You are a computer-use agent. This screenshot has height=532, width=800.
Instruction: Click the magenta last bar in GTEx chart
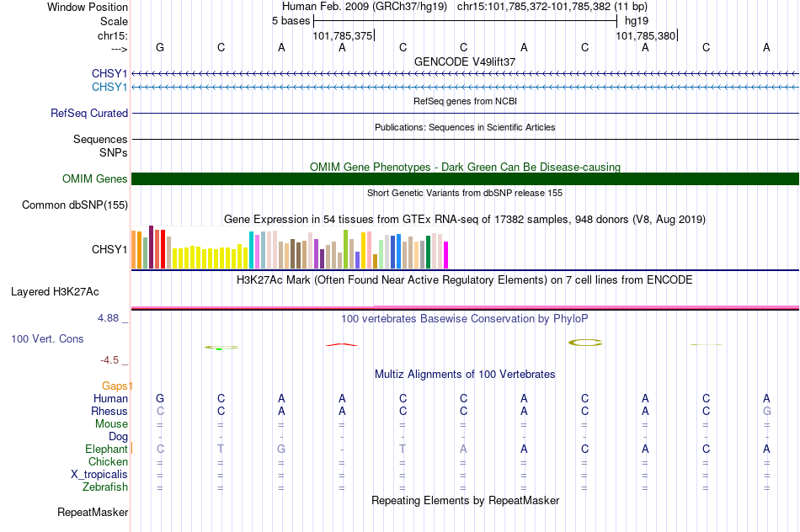coord(446,255)
